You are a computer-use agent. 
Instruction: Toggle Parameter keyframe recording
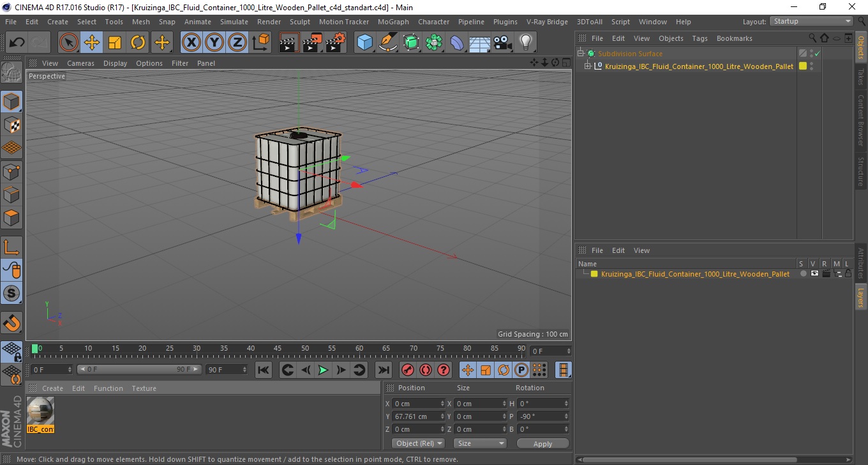(521, 370)
